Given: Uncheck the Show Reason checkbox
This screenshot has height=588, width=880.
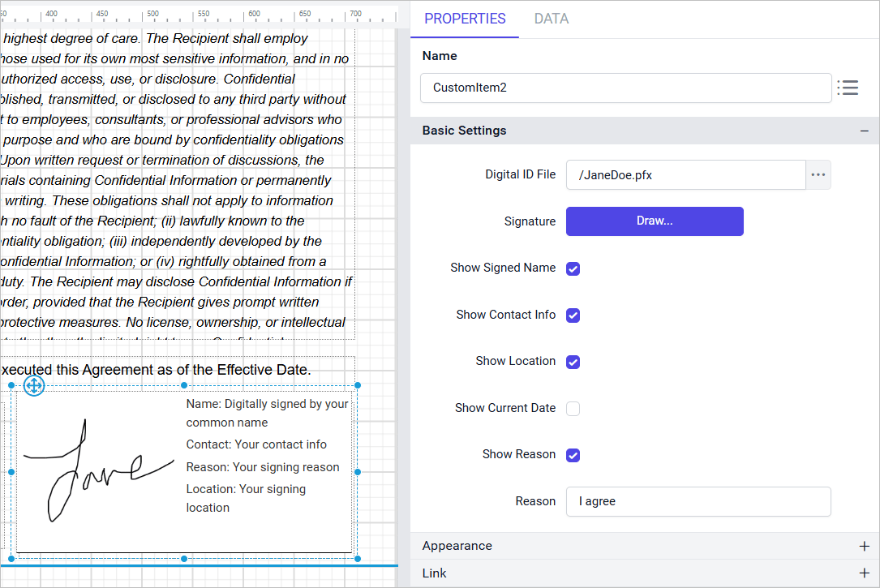Looking at the screenshot, I should [573, 455].
